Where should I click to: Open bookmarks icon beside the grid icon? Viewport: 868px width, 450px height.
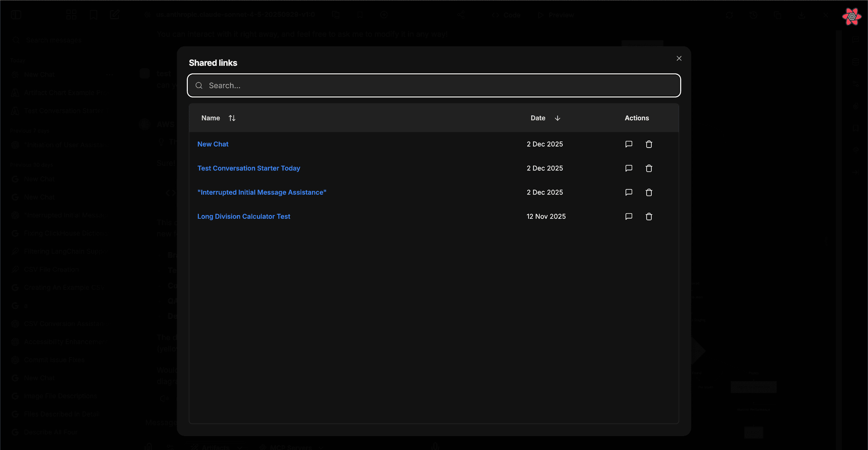[x=93, y=15]
